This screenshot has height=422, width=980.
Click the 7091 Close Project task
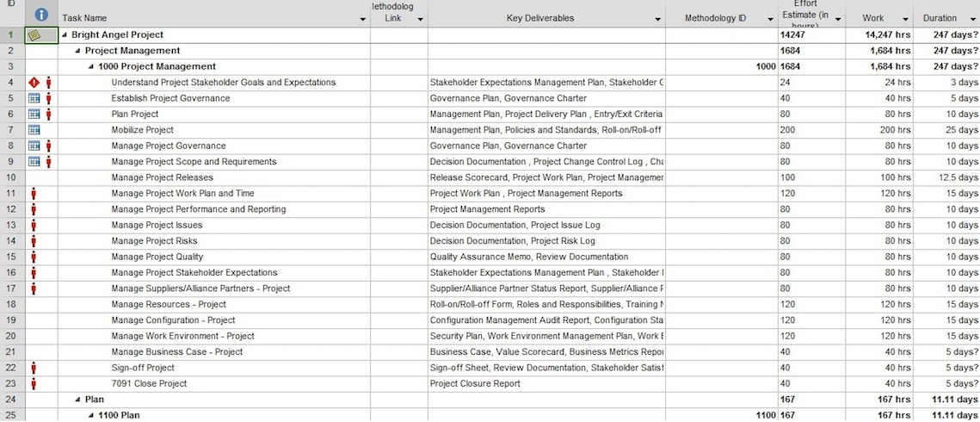149,384
